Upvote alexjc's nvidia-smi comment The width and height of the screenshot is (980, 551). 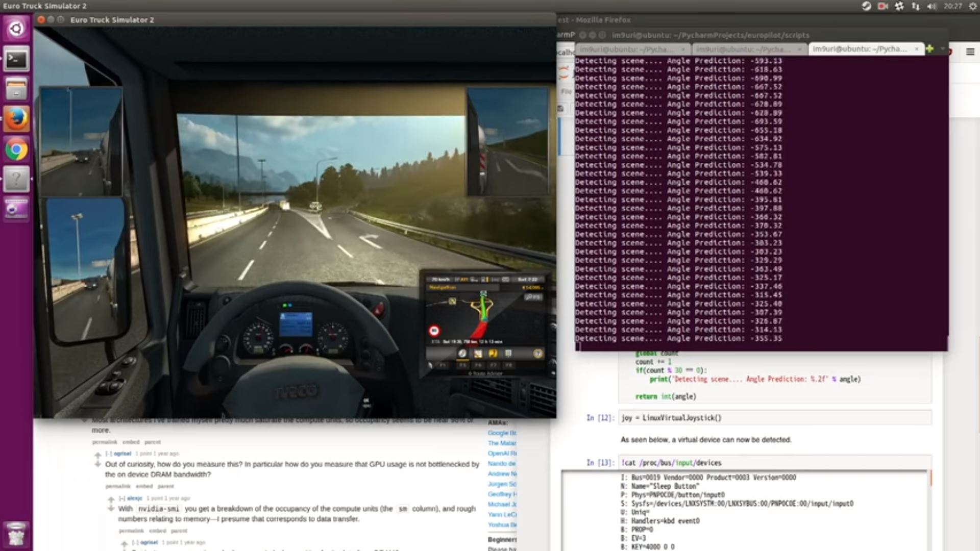click(x=111, y=499)
